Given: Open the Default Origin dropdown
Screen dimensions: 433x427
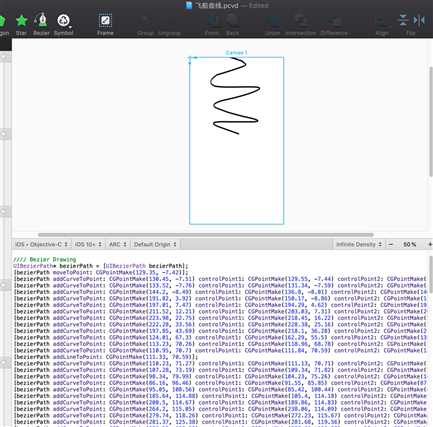Looking at the screenshot, I should 155,244.
